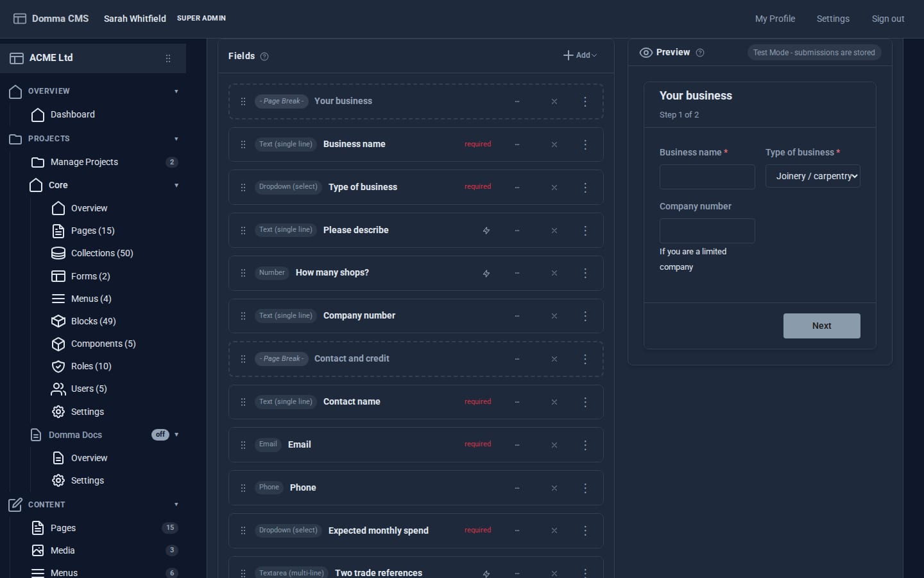Click the lightning icon on Please describe field

(x=486, y=231)
